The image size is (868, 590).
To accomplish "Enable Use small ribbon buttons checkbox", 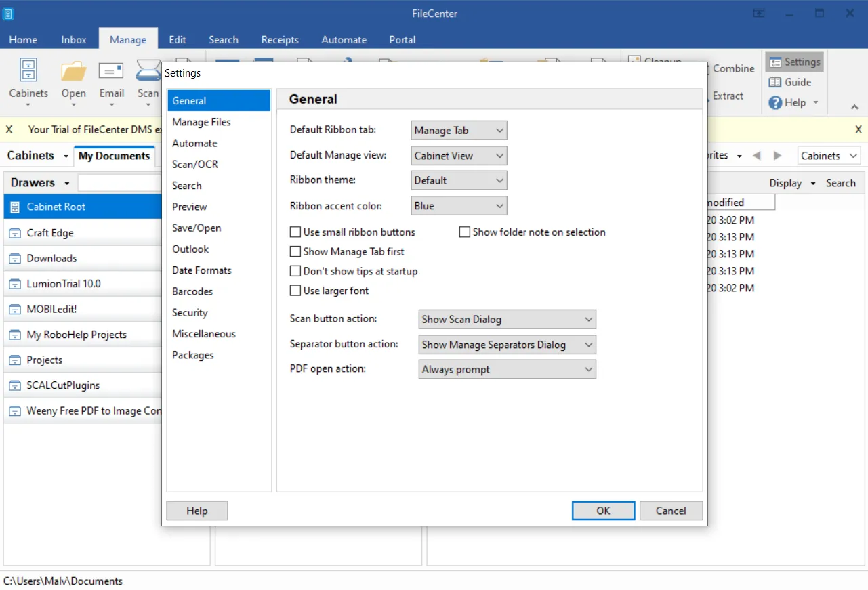I will pos(295,232).
